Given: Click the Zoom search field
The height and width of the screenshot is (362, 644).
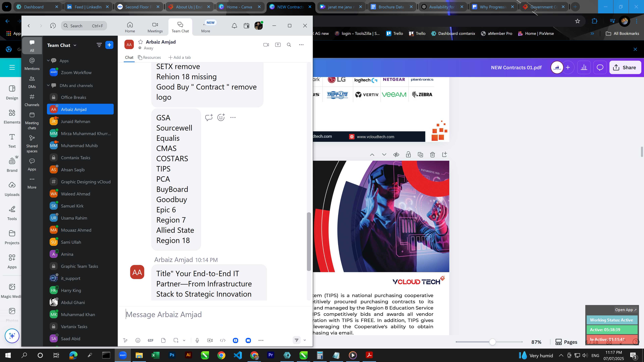Looking at the screenshot, I should [84, 26].
